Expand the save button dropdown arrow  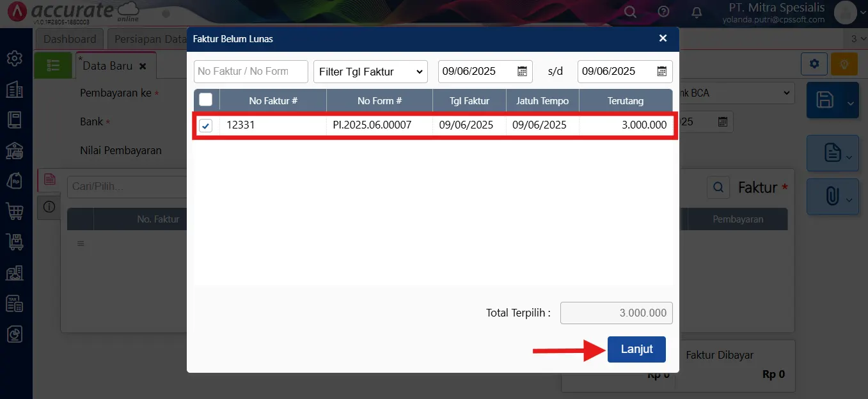(850, 102)
